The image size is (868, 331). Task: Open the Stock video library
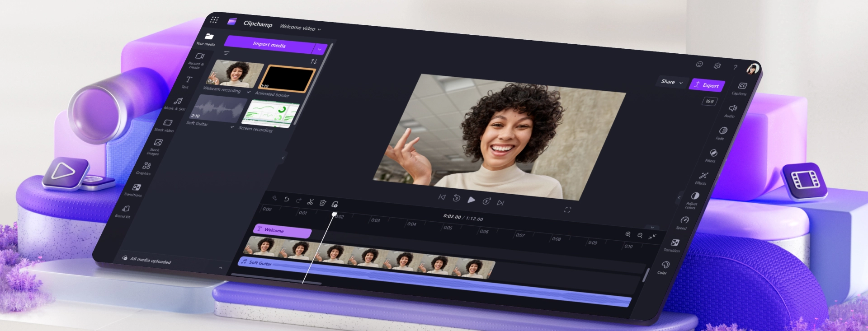click(165, 126)
